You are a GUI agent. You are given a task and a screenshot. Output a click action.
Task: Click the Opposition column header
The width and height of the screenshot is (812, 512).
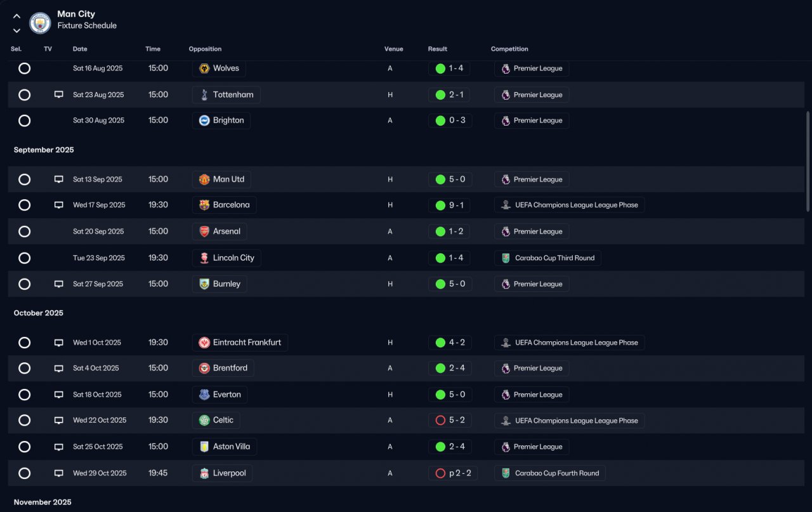pos(205,49)
